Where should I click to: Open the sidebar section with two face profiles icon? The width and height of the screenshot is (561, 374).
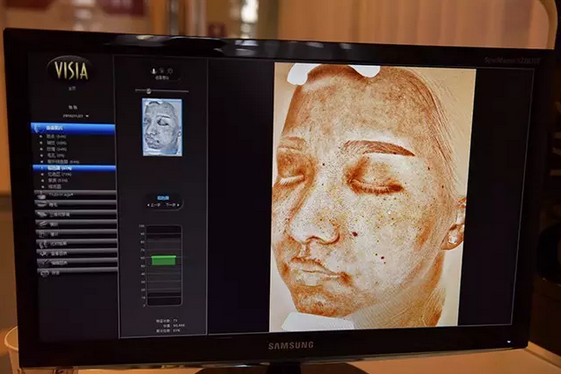click(x=77, y=243)
